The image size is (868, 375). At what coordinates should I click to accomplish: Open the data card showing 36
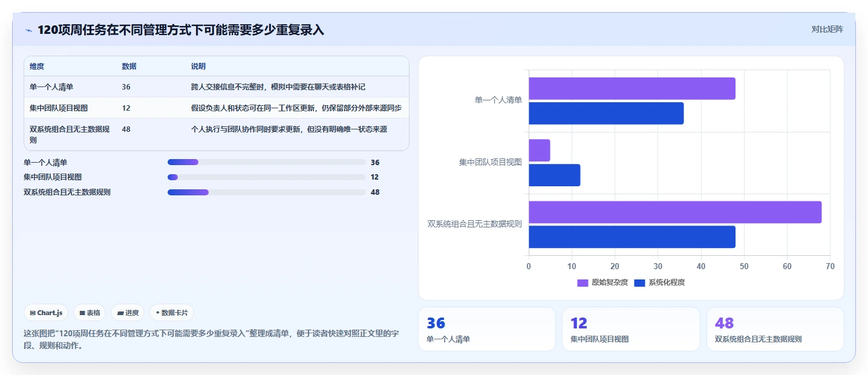pos(486,329)
